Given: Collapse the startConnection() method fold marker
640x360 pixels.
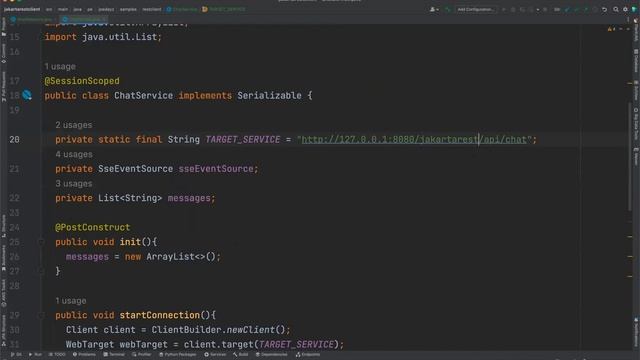Looking at the screenshot, I should tap(41, 315).
